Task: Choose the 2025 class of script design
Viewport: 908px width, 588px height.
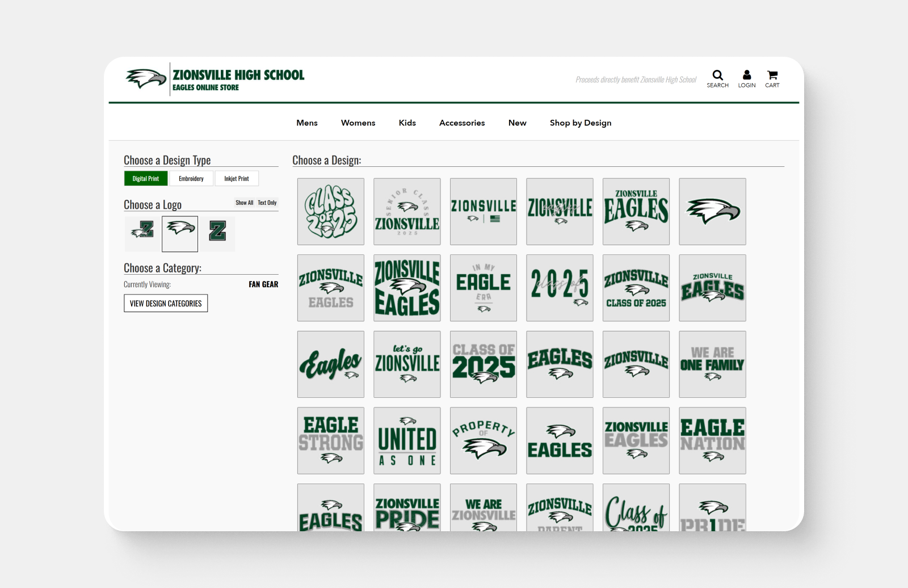Action: [x=560, y=288]
